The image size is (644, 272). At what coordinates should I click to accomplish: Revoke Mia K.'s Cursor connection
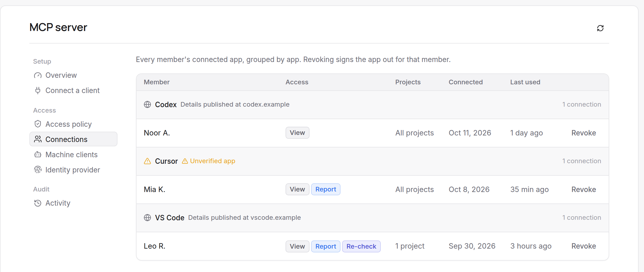coord(584,190)
